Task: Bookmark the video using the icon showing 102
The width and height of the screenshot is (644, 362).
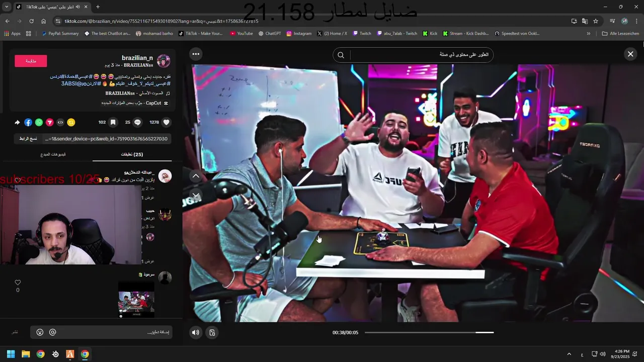Action: click(113, 122)
